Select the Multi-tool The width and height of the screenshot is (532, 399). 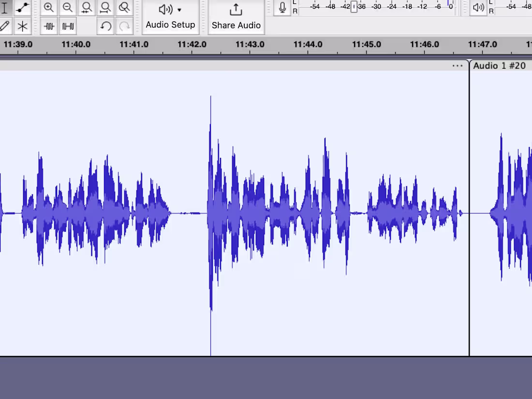(23, 26)
